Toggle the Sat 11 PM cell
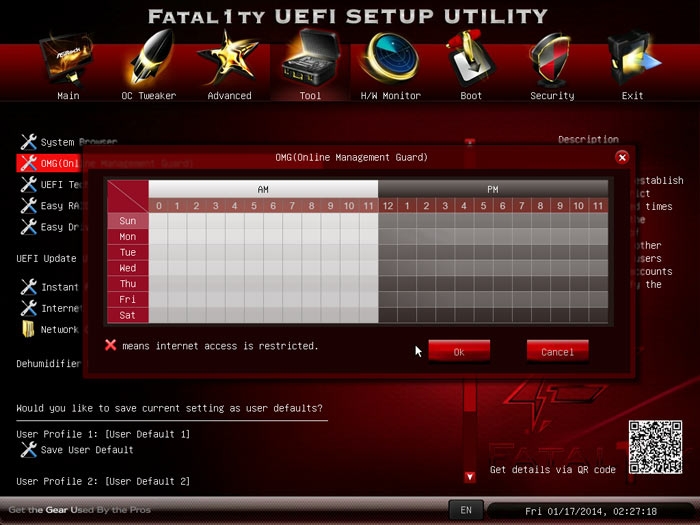 [598, 315]
